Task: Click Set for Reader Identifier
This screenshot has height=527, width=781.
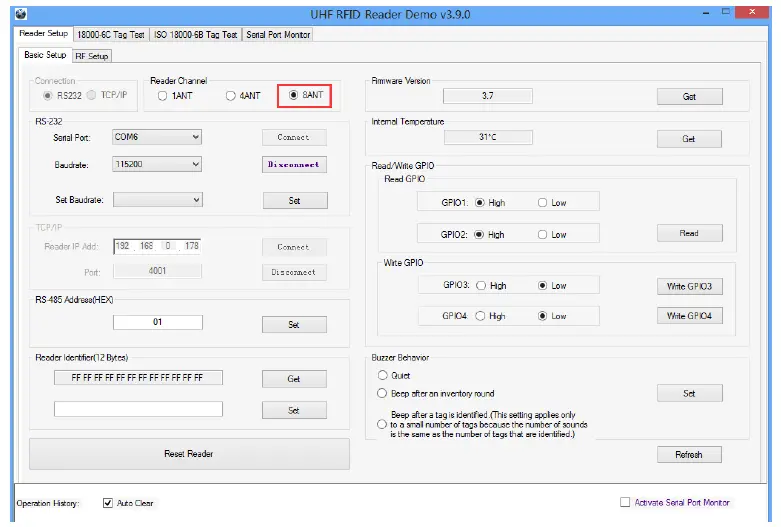Action: pos(294,410)
